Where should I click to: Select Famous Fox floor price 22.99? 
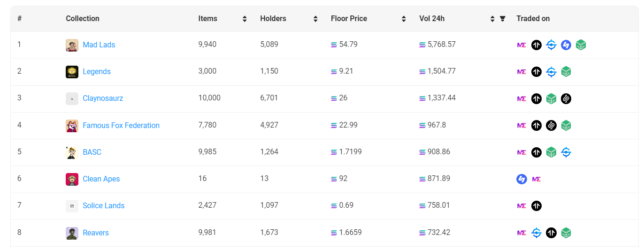click(x=348, y=125)
